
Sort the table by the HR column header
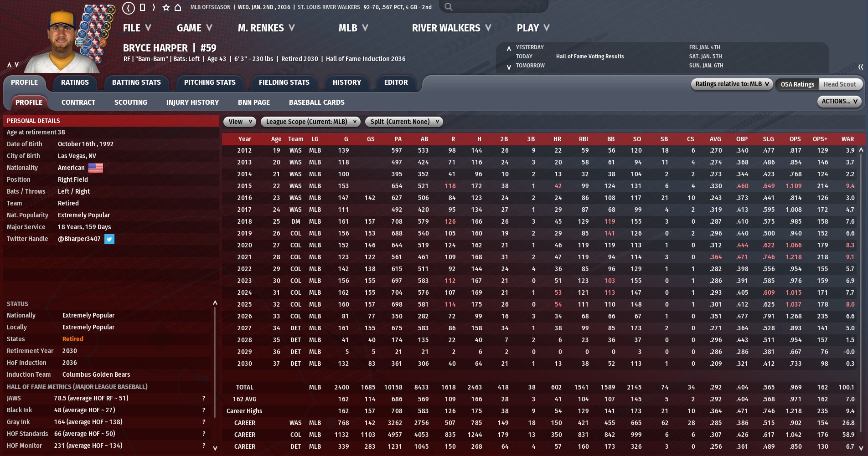557,139
